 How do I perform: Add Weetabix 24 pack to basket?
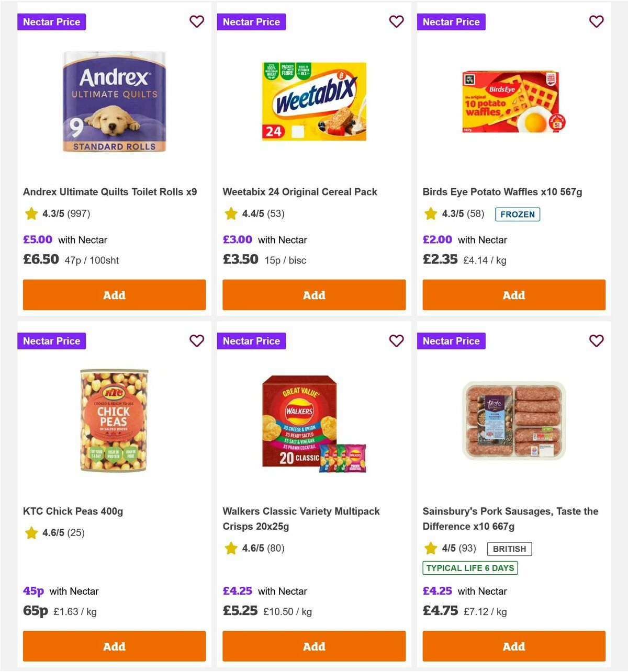point(314,295)
